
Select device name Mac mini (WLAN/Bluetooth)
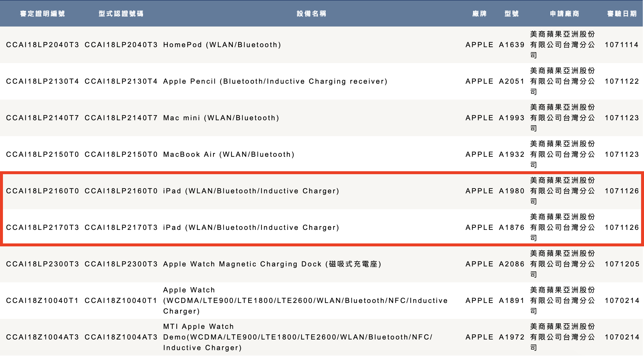221,118
